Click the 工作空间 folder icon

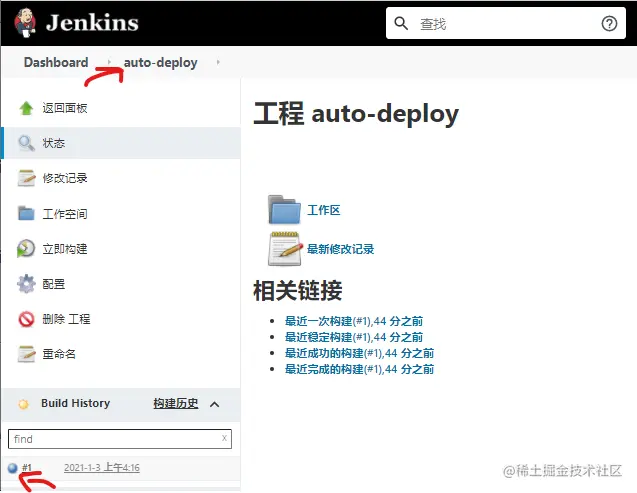coord(26,213)
